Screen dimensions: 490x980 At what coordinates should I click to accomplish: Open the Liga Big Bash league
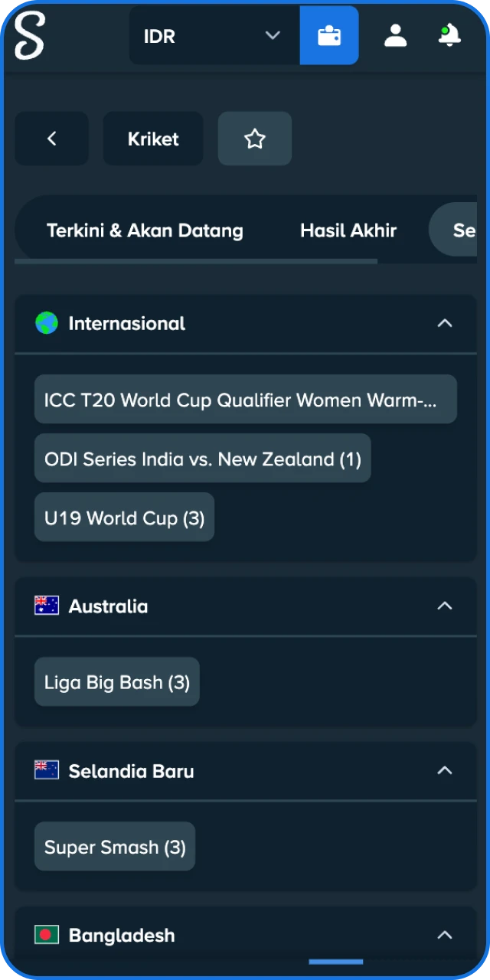point(116,681)
